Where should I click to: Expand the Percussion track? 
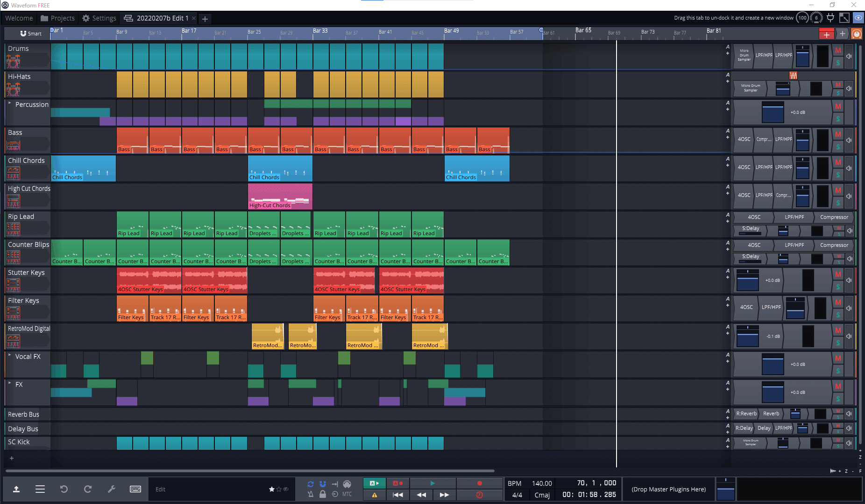(9, 104)
